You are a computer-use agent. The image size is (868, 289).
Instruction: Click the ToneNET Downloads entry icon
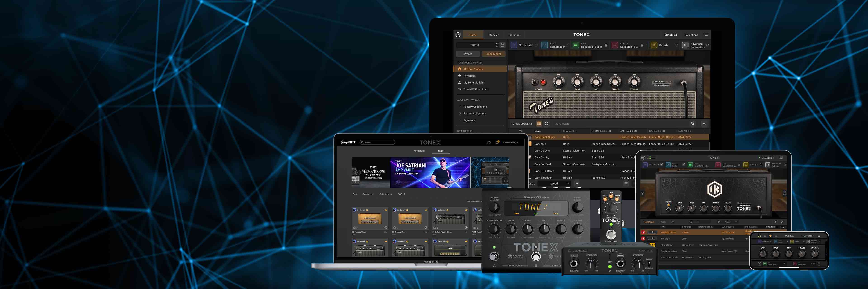[460, 89]
